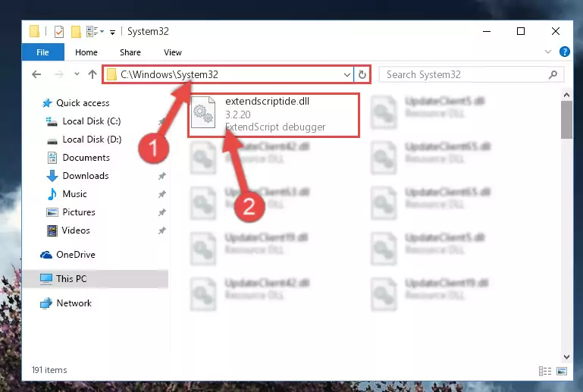Click the Forward navigation arrow
Image resolution: width=583 pixels, height=392 pixels.
58,74
